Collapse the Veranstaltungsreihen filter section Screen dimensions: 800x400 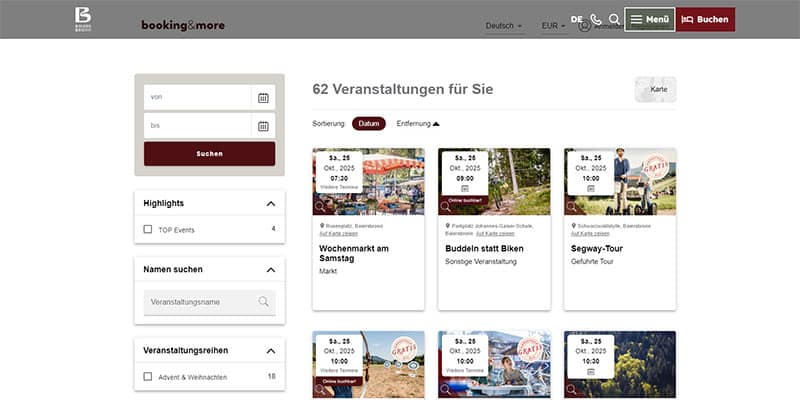pyautogui.click(x=271, y=351)
